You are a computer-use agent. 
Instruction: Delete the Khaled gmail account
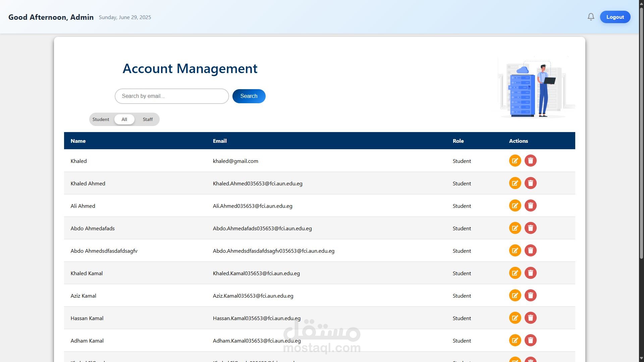530,161
